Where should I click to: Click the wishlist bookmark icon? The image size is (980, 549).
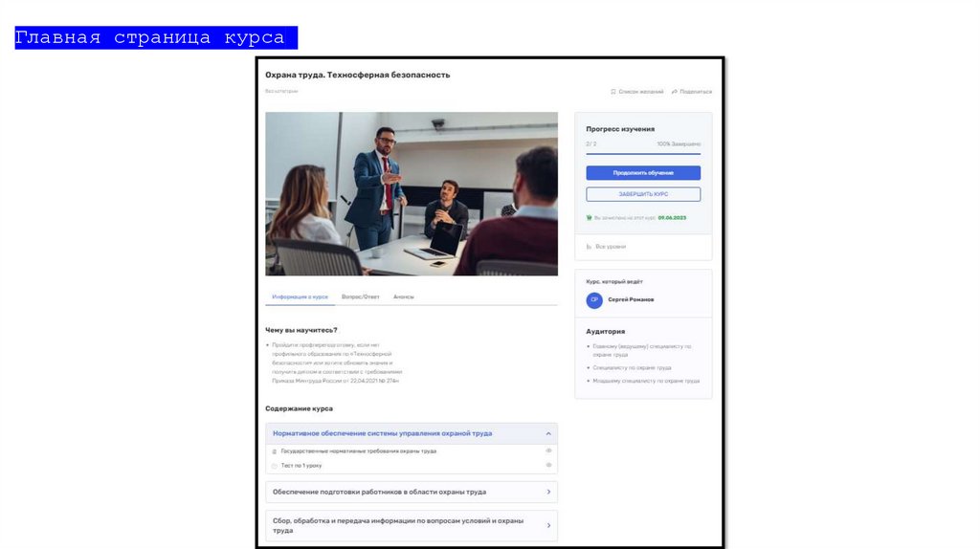(x=613, y=92)
